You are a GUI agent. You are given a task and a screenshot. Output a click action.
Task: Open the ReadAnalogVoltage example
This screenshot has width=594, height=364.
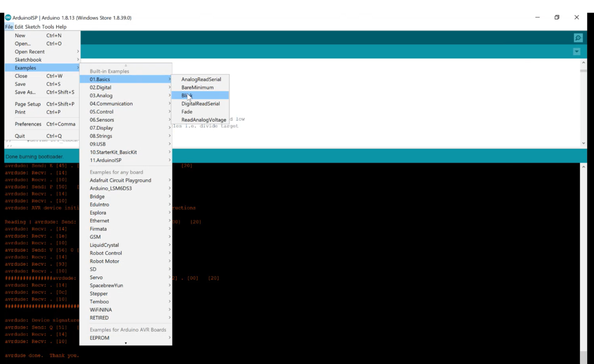pyautogui.click(x=200, y=120)
